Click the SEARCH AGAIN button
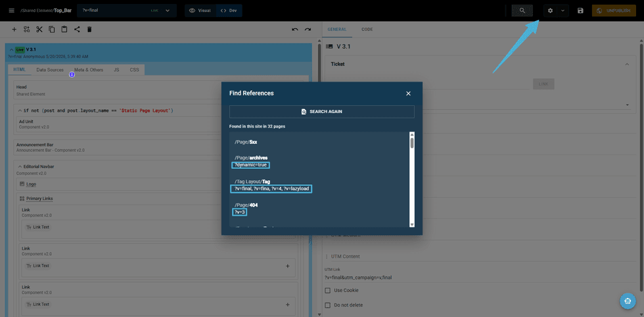 pyautogui.click(x=321, y=111)
